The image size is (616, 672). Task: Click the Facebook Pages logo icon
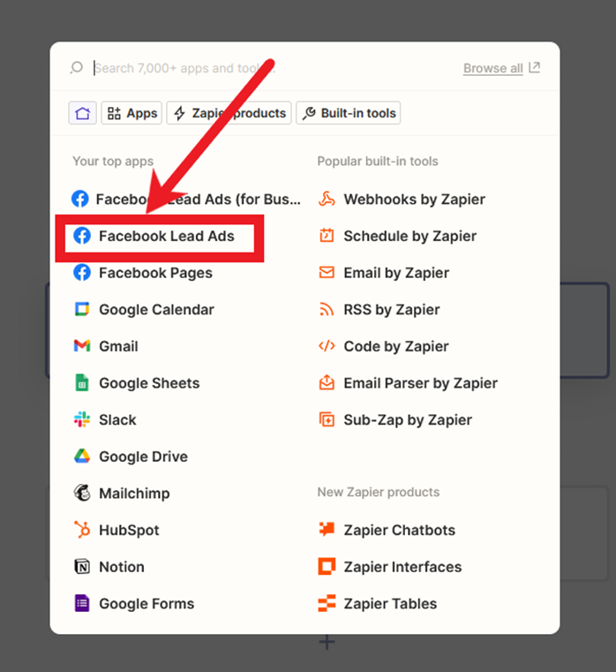point(82,273)
